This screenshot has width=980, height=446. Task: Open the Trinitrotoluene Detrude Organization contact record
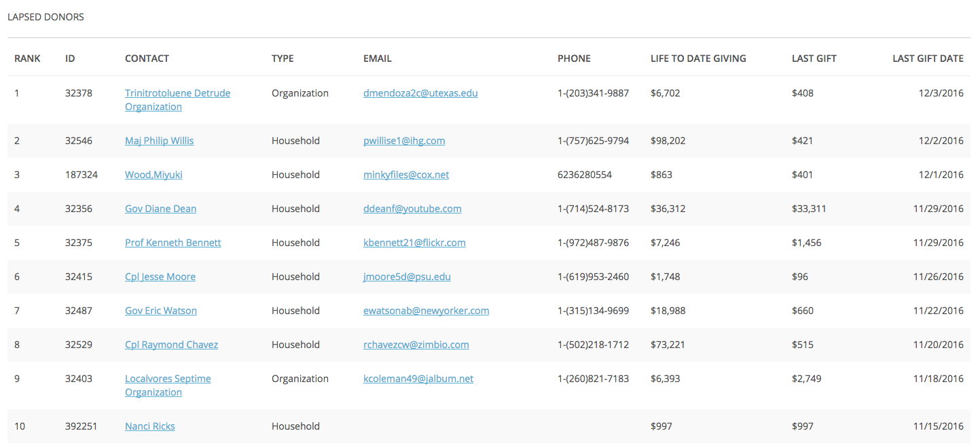(177, 99)
